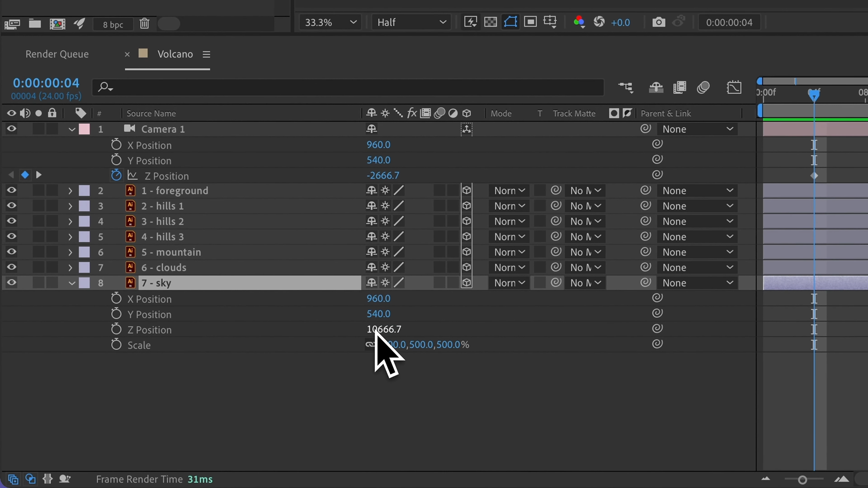Switch to the Render Queue tab
The width and height of the screenshot is (868, 488).
click(57, 54)
